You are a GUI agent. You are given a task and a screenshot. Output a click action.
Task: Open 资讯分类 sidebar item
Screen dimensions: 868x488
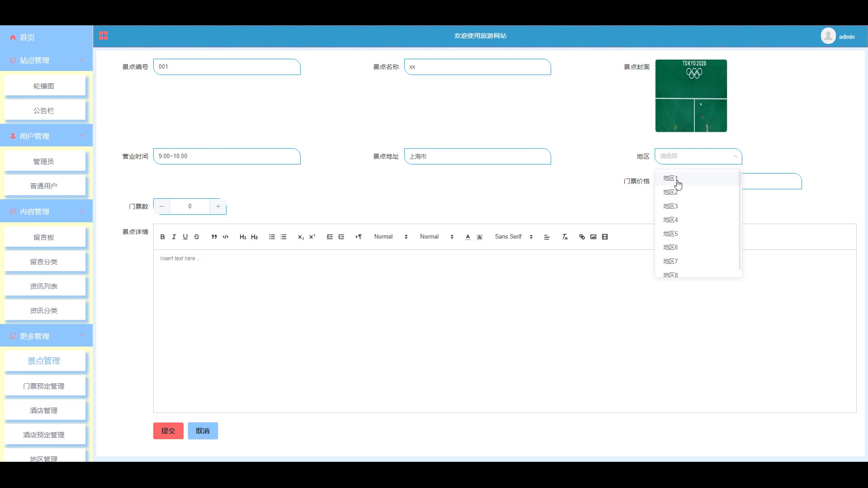[44, 310]
